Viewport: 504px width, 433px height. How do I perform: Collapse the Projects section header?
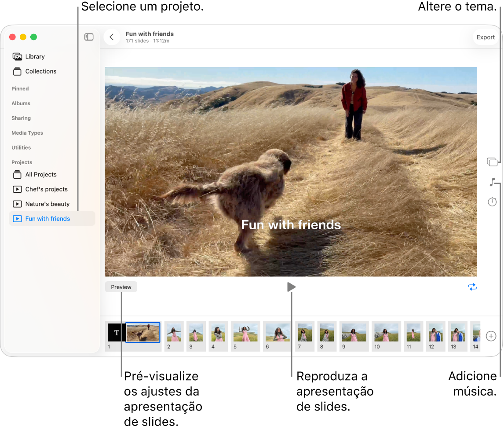coord(22,162)
